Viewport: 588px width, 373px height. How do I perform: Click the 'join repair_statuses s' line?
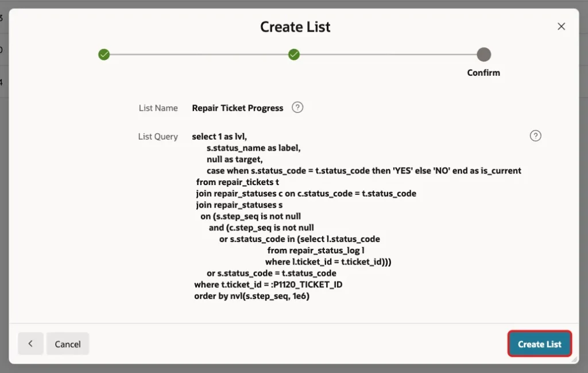pos(239,205)
